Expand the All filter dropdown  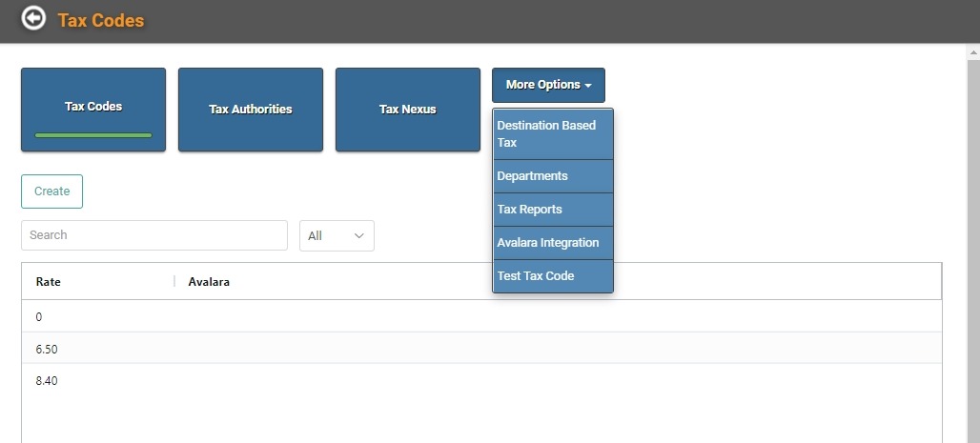coord(337,235)
